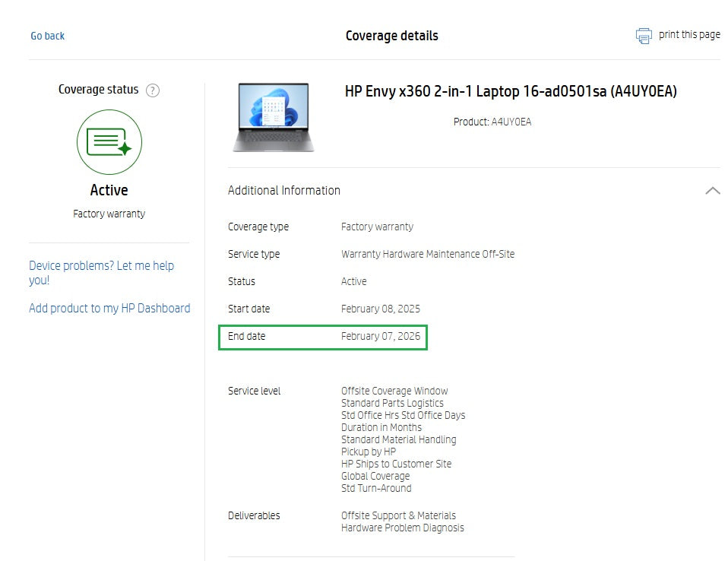This screenshot has width=728, height=561.
Task: Add product to my HP Dashboard
Action: [109, 309]
